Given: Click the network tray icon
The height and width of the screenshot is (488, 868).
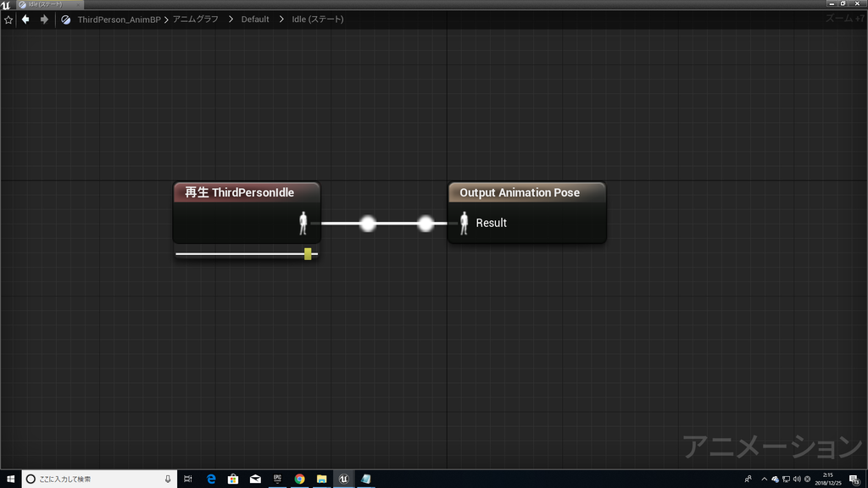Looking at the screenshot, I should point(786,480).
